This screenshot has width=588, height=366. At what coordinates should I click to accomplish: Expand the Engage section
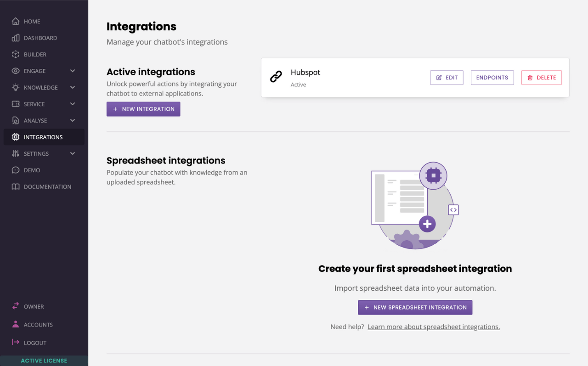[72, 71]
